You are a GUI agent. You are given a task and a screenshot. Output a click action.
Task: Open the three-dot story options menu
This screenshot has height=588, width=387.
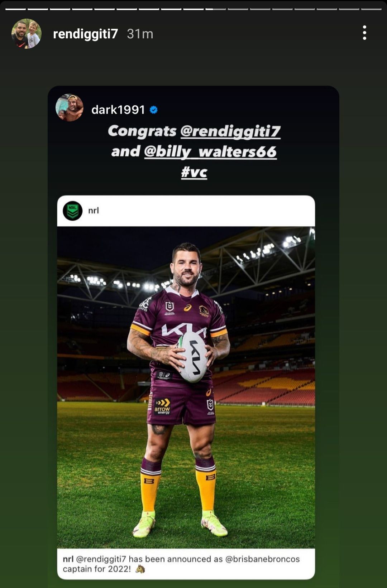(364, 33)
